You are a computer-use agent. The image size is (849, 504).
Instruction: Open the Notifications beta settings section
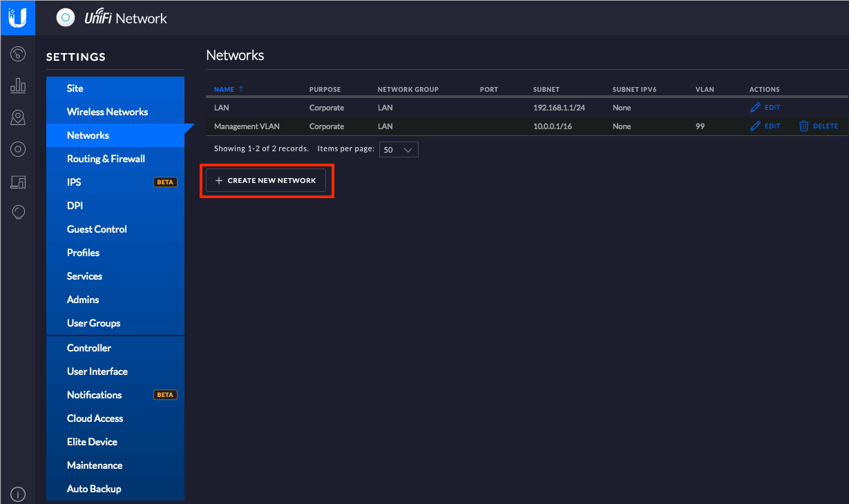tap(95, 395)
